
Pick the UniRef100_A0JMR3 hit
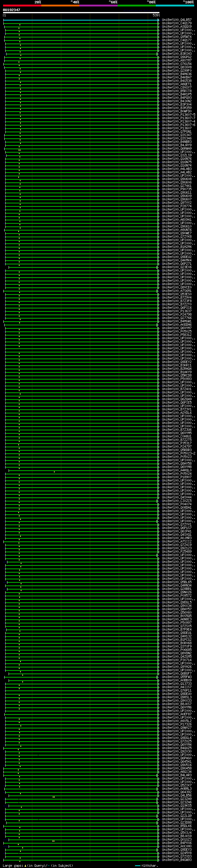click(x=177, y=538)
